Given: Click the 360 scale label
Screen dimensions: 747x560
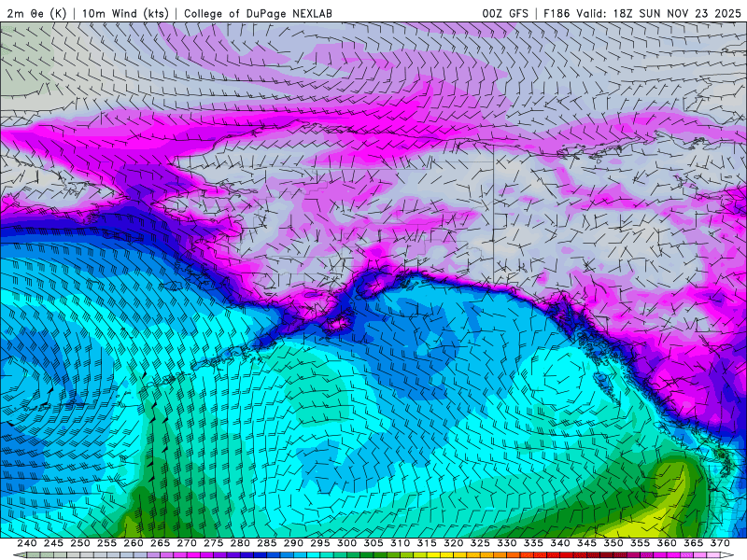Looking at the screenshot, I should (x=667, y=543).
